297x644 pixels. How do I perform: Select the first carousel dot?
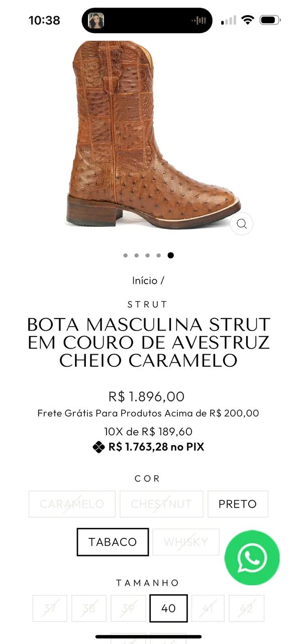point(126,256)
